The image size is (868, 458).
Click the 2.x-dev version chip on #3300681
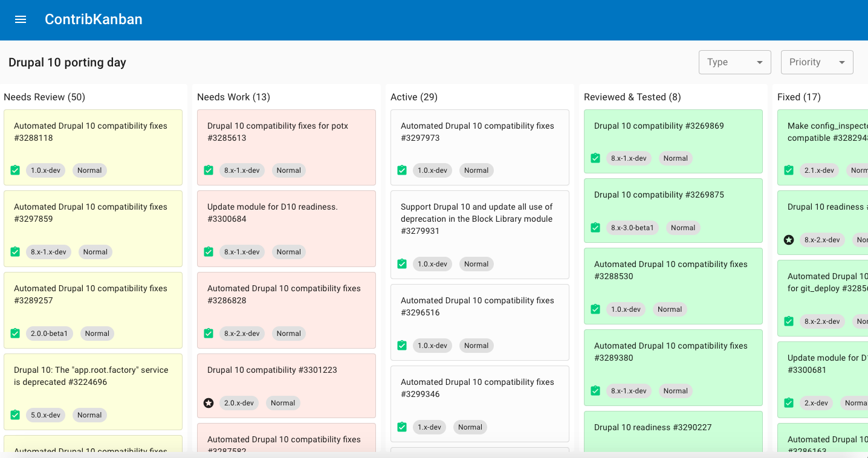pos(817,403)
